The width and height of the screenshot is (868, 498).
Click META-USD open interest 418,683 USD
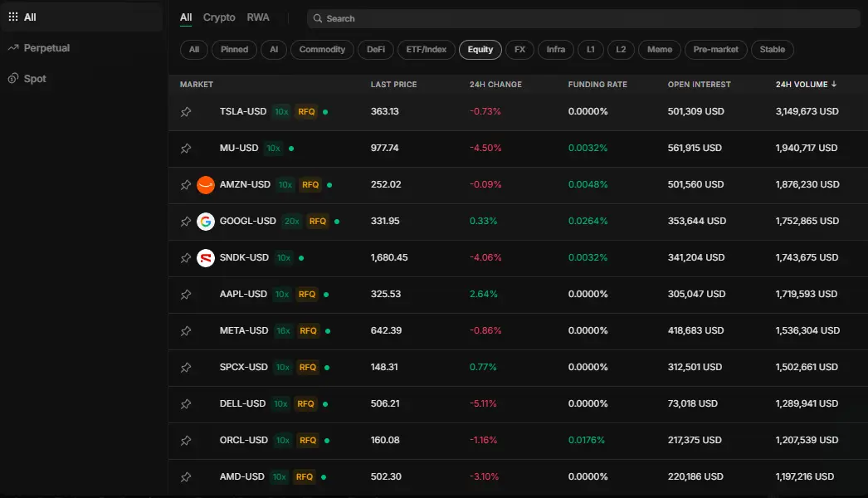click(x=696, y=330)
